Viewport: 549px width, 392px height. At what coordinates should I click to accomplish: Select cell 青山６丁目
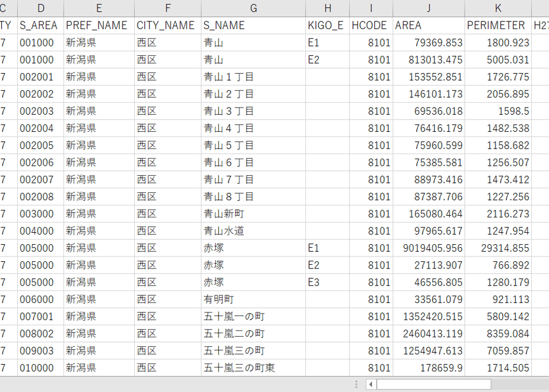[x=254, y=163]
